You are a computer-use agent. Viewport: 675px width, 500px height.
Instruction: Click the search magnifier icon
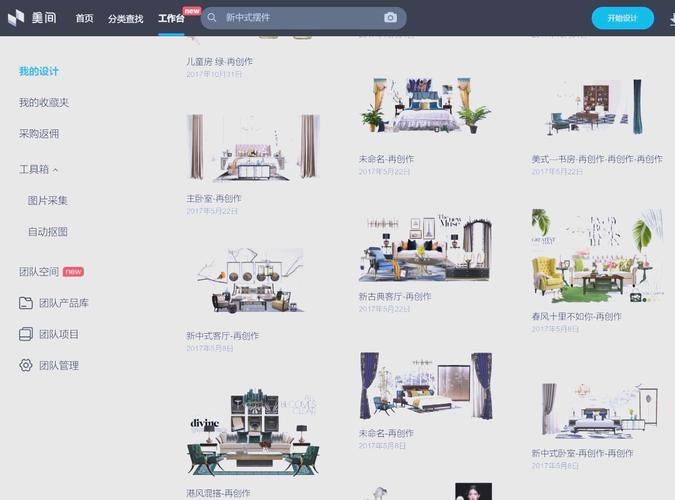tap(212, 18)
